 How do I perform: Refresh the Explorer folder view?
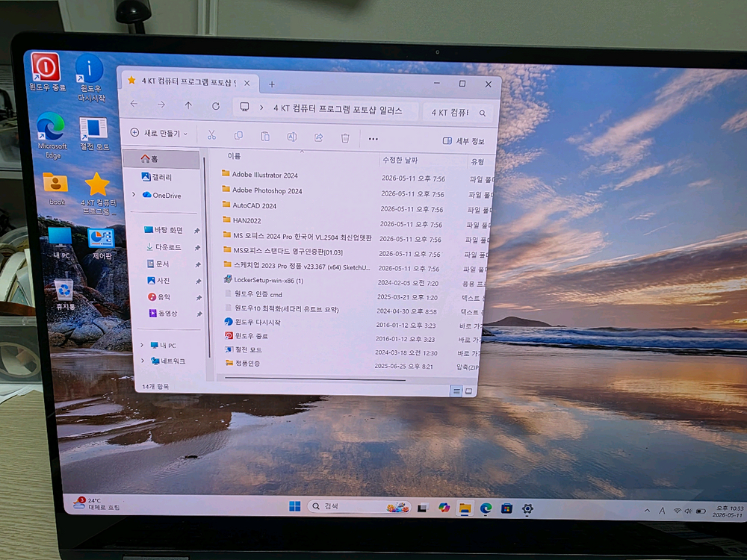pyautogui.click(x=216, y=106)
